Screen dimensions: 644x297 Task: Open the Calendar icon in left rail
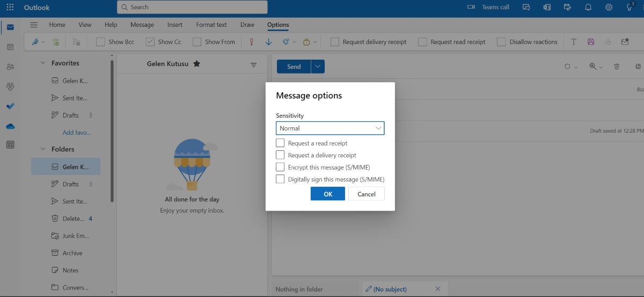click(x=10, y=47)
